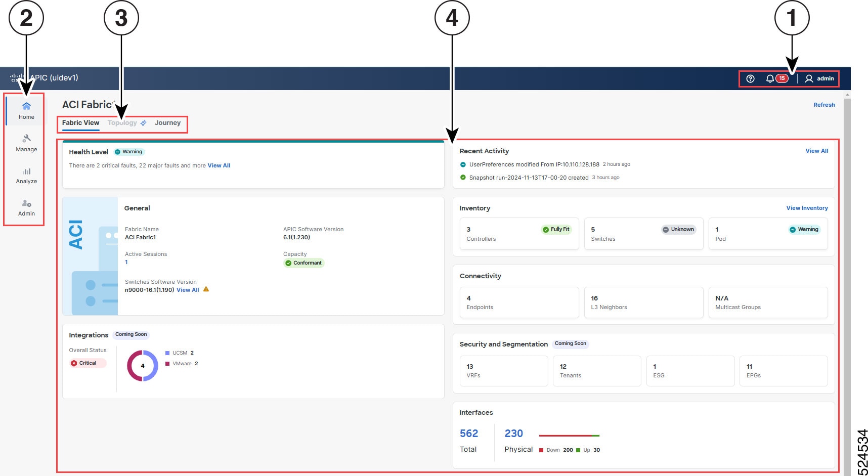Image resolution: width=868 pixels, height=476 pixels.
Task: Open the Admin user-gear menu
Action: coord(26,207)
